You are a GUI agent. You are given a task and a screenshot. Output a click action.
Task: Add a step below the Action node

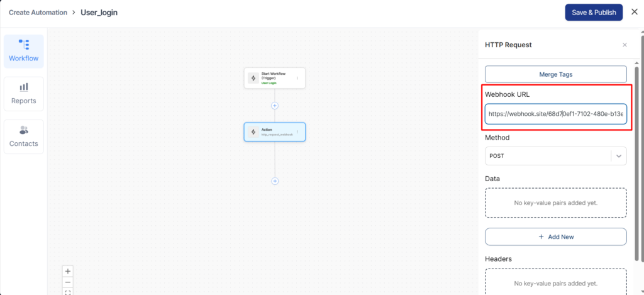[x=275, y=181]
